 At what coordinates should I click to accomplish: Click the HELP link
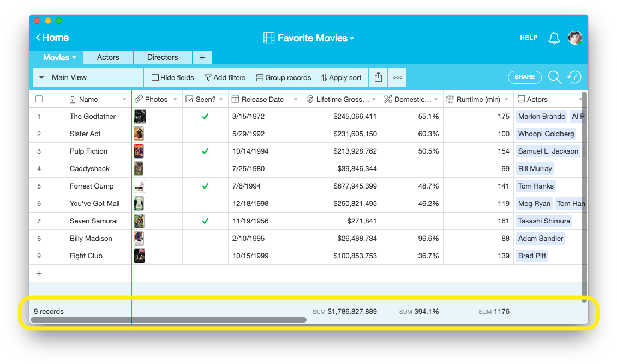[529, 38]
